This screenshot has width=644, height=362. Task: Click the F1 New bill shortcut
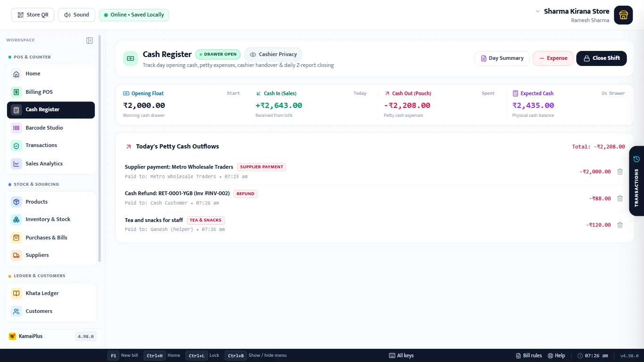coord(123,355)
